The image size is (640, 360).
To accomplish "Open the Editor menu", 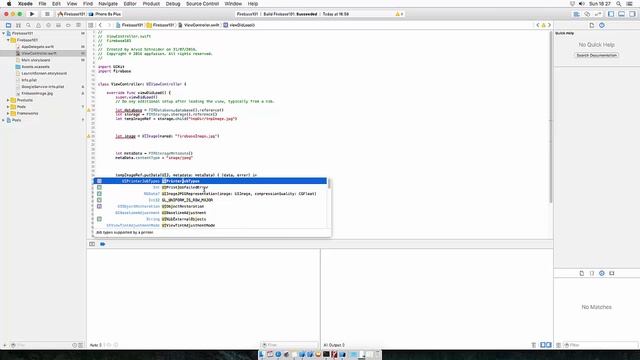I will (x=130, y=4).
